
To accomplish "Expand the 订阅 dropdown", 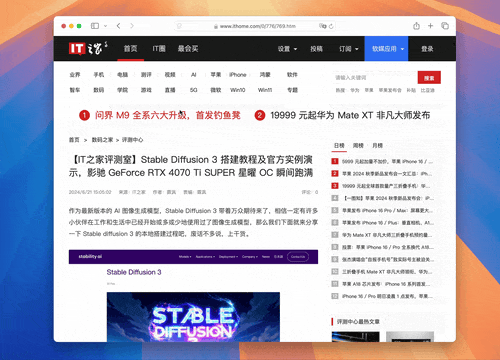I will [349, 49].
